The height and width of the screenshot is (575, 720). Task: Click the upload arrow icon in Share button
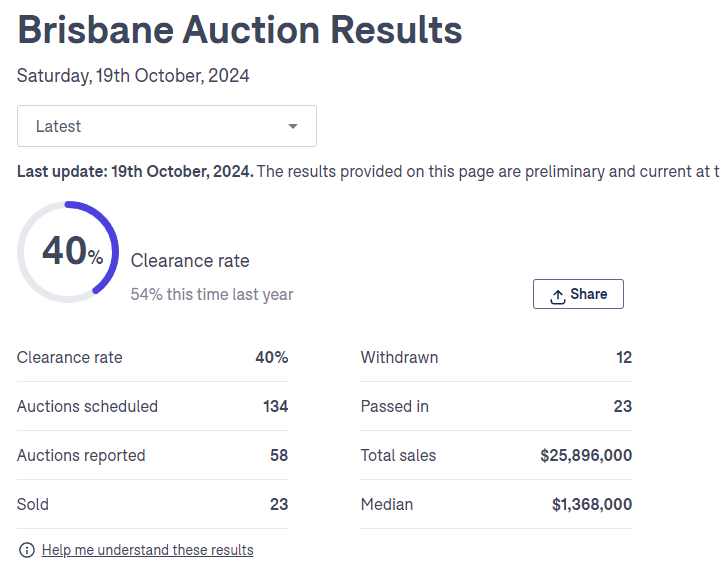558,295
